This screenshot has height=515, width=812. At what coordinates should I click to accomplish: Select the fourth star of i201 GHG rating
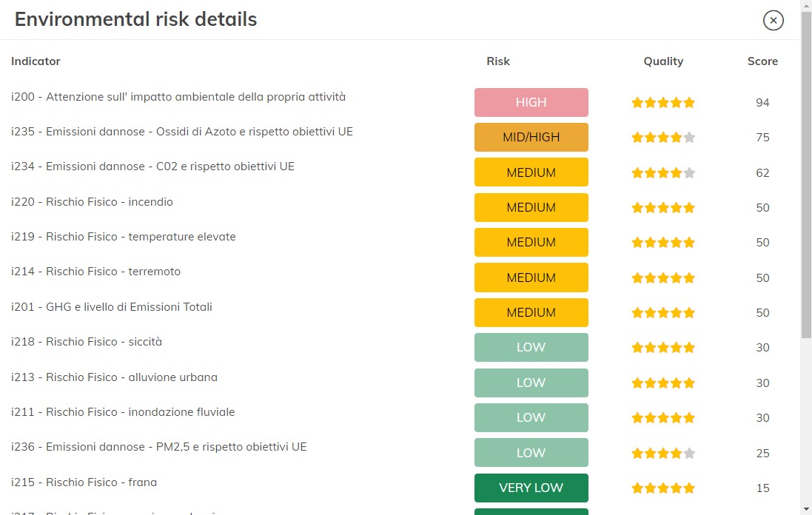pyautogui.click(x=677, y=312)
